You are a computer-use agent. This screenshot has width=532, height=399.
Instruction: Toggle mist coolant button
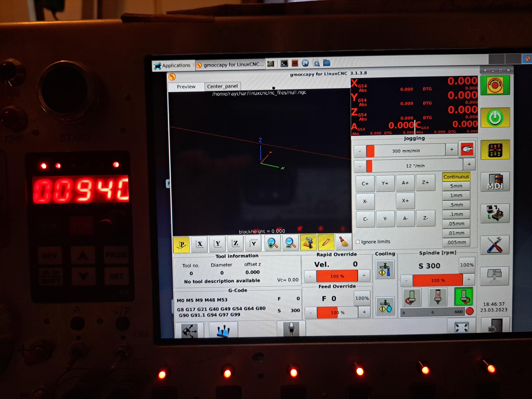pyautogui.click(x=385, y=306)
